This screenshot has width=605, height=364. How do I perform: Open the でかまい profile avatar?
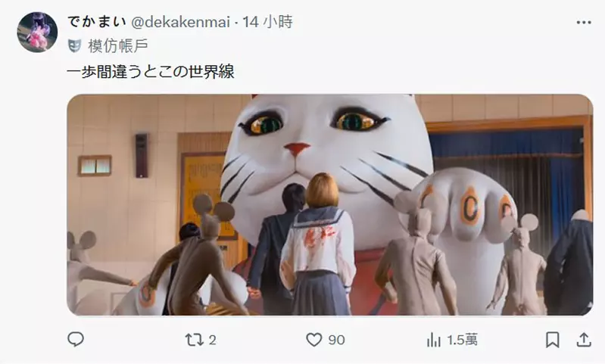point(37,32)
